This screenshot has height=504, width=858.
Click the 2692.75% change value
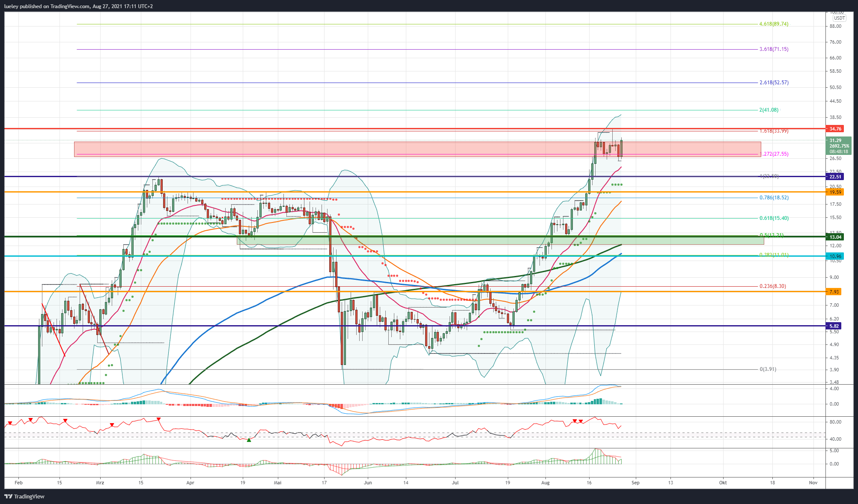tap(839, 146)
